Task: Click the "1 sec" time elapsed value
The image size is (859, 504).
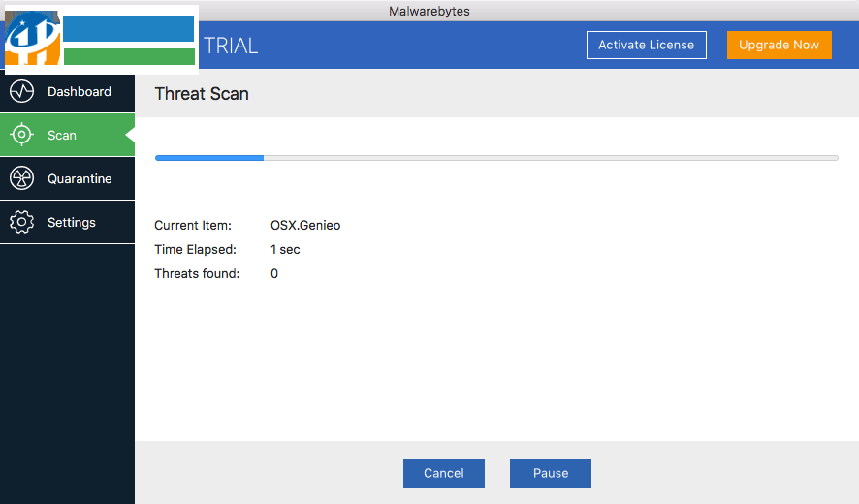Action: pyautogui.click(x=285, y=249)
